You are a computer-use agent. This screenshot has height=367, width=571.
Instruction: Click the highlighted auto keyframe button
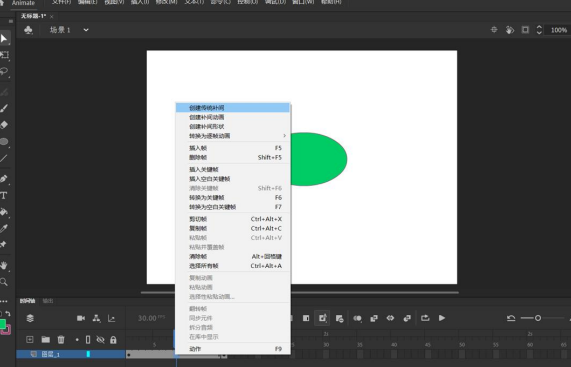pos(322,318)
